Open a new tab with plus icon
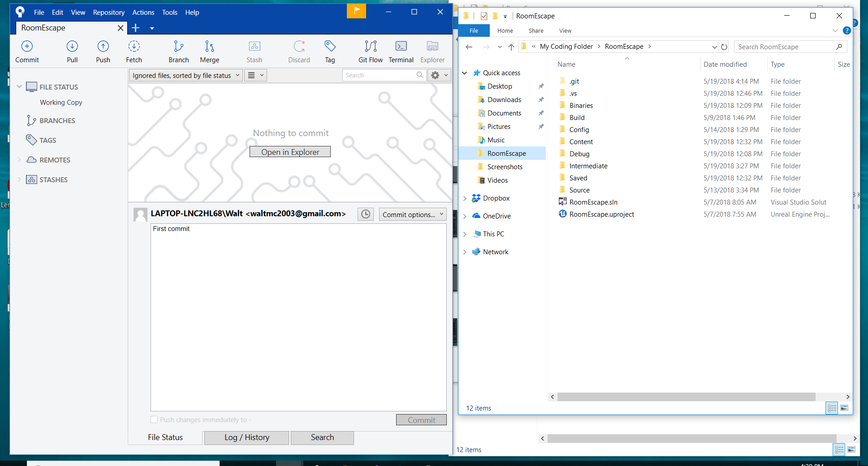This screenshot has height=466, width=868. [x=135, y=28]
